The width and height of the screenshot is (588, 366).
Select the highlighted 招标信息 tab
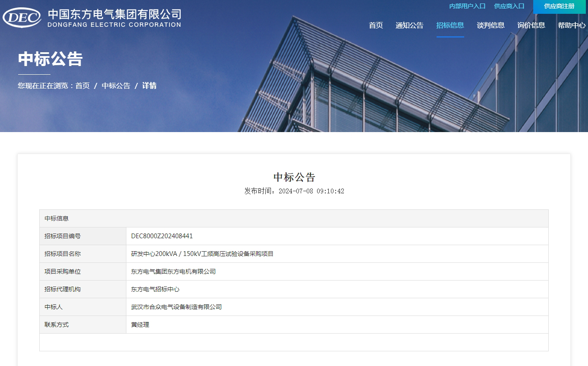[x=450, y=25]
